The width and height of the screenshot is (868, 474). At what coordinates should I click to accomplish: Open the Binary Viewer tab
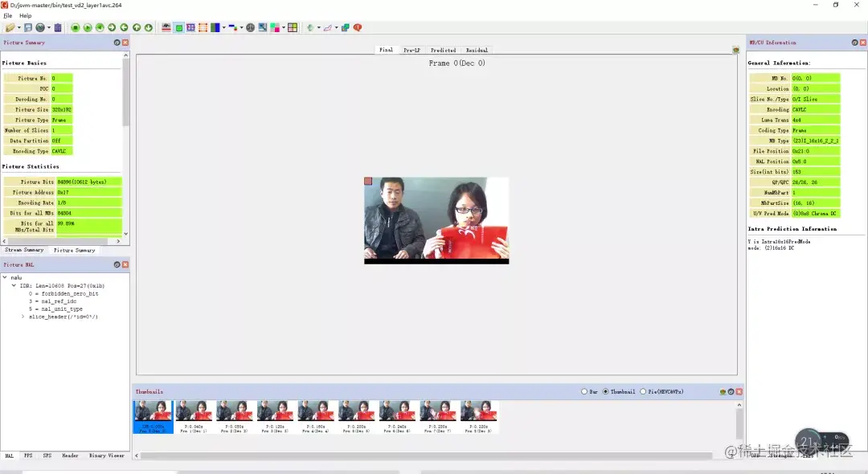coord(106,455)
